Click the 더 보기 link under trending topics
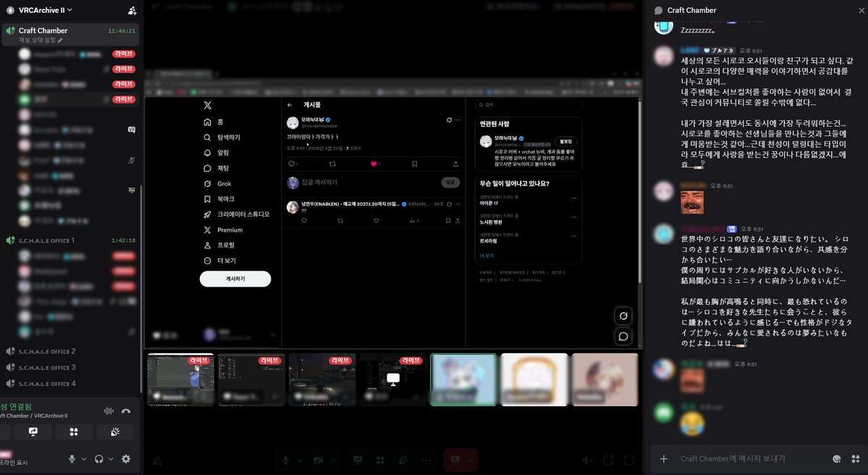Viewport: 868px width, 475px height. 487,256
